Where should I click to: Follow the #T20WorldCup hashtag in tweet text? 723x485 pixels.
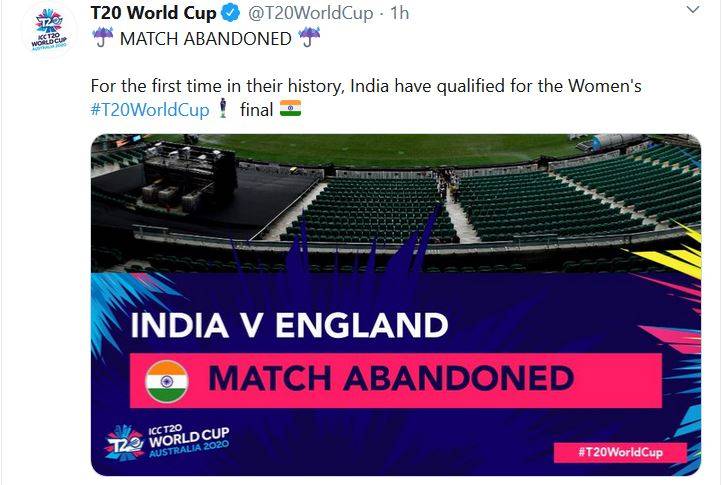point(149,109)
